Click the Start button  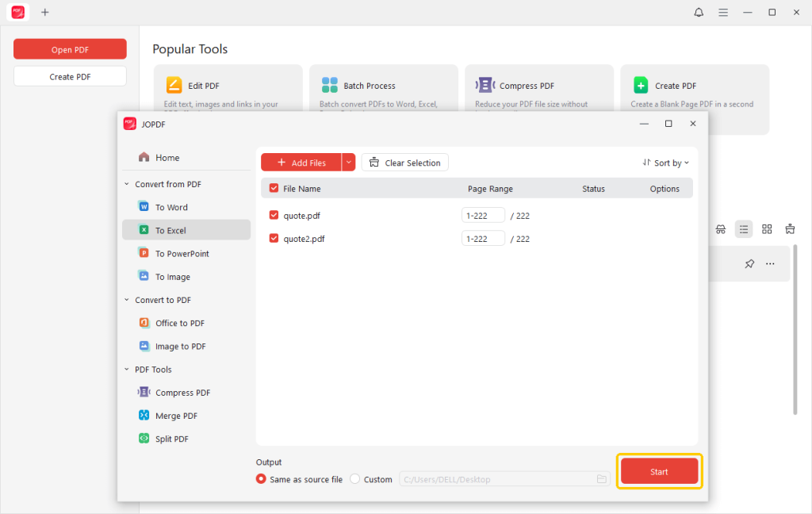(659, 471)
